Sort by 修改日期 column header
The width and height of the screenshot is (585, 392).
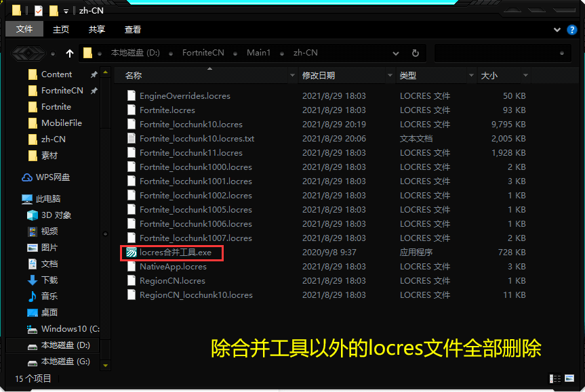pyautogui.click(x=318, y=75)
